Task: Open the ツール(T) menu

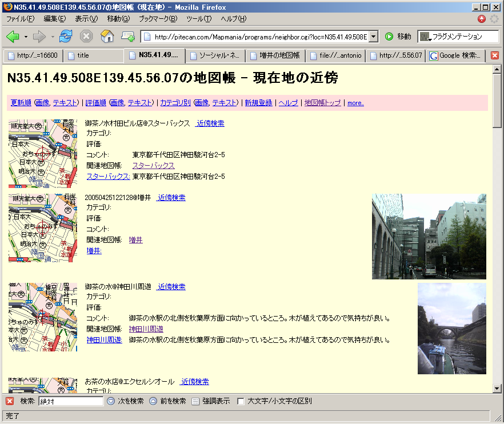Action: pos(199,19)
